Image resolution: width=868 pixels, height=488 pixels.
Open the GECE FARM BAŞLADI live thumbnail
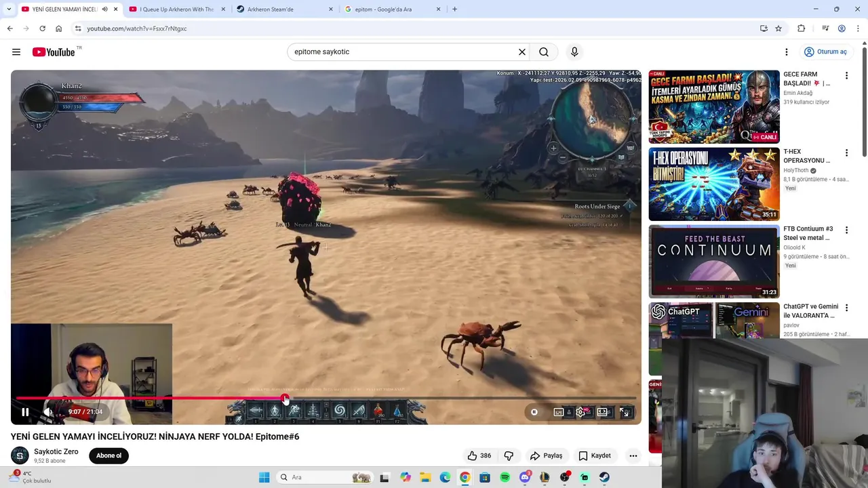(714, 106)
